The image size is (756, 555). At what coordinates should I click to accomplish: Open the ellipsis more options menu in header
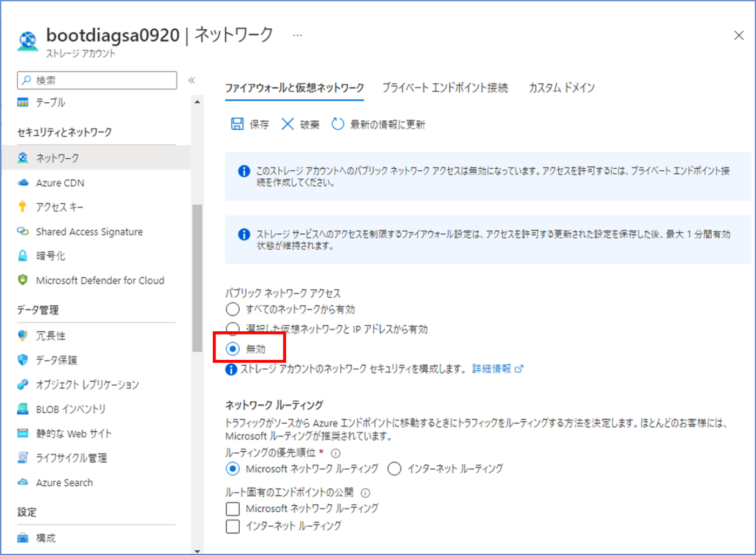click(x=298, y=35)
